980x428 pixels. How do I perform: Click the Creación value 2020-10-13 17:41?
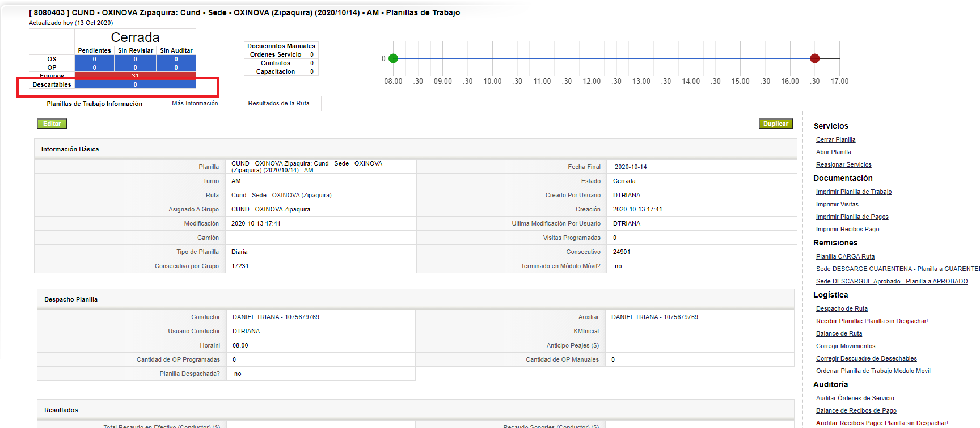[637, 209]
